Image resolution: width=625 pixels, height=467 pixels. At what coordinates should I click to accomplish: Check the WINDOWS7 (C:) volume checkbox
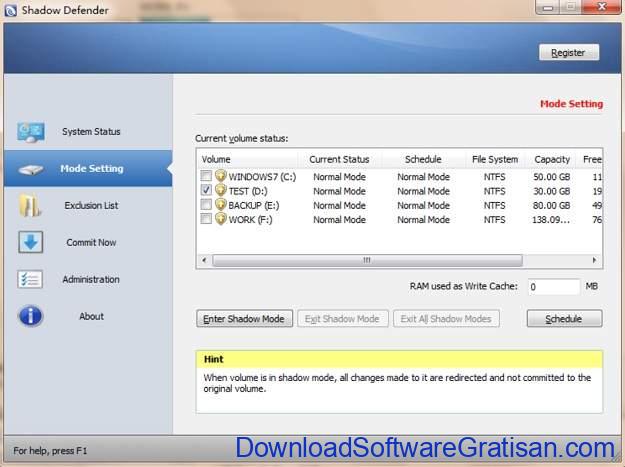pos(206,176)
